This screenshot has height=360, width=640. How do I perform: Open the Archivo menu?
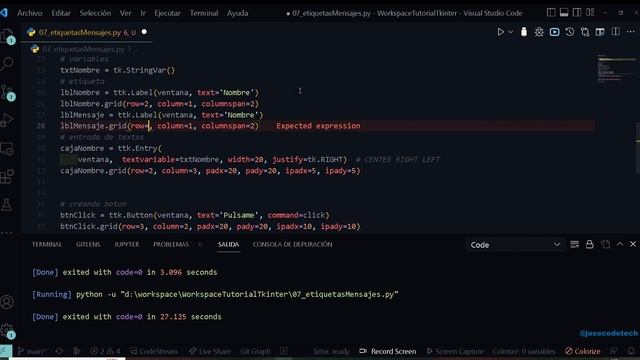(29, 13)
